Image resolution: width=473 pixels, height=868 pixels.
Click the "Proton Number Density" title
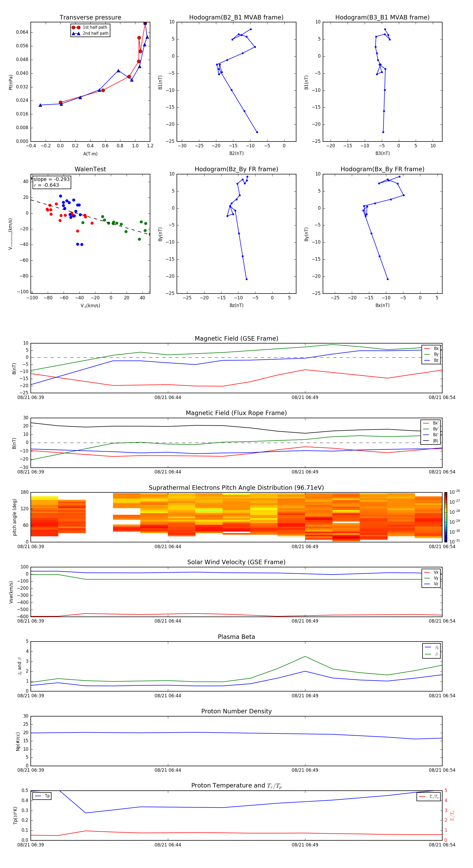point(236,711)
